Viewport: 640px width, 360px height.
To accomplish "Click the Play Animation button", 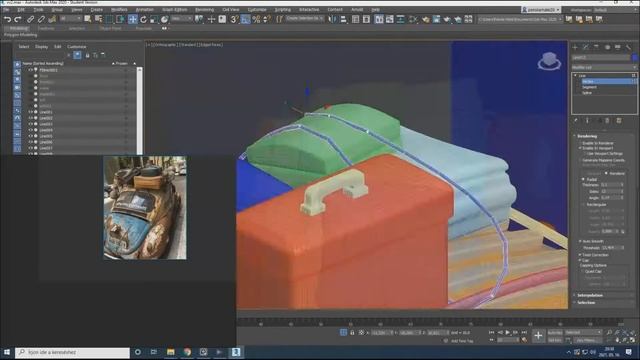I will click(x=508, y=333).
